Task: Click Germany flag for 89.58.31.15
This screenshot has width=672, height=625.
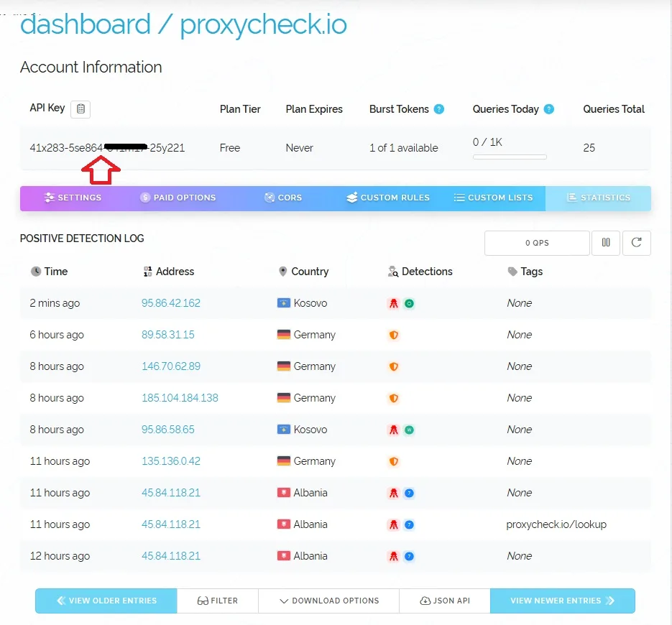Action: pyautogui.click(x=284, y=335)
